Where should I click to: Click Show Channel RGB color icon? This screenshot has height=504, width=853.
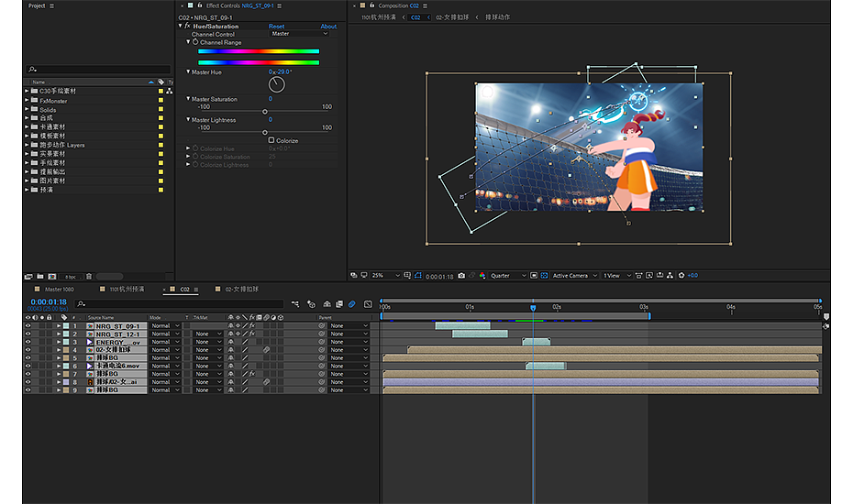tap(482, 276)
